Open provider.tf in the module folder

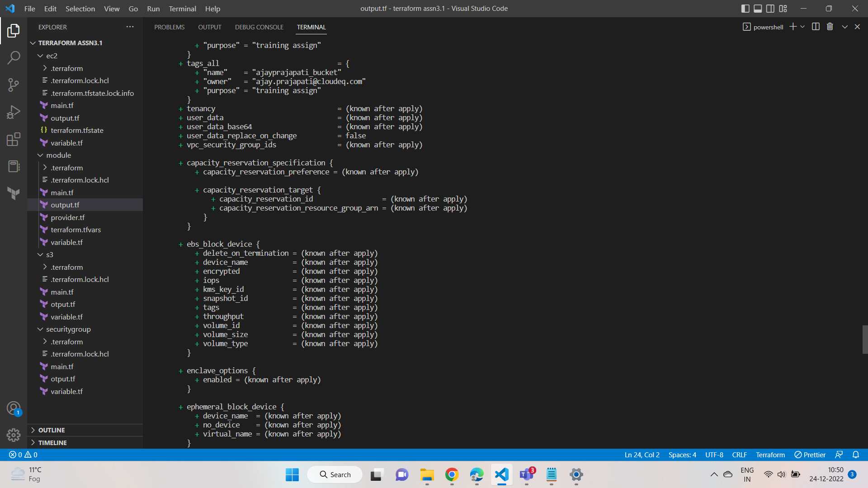85,217
